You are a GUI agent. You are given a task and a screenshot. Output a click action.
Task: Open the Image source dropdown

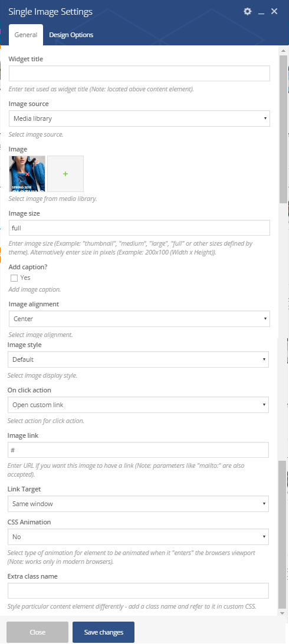tap(139, 118)
